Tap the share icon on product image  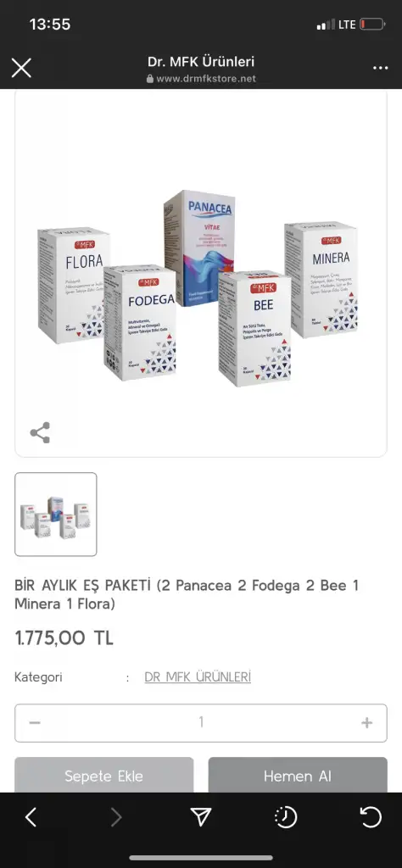pos(40,432)
